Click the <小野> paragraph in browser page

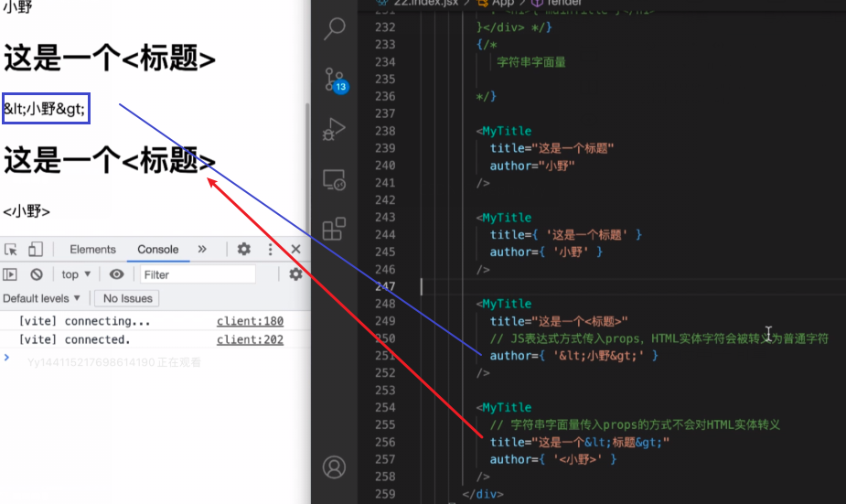tap(27, 211)
